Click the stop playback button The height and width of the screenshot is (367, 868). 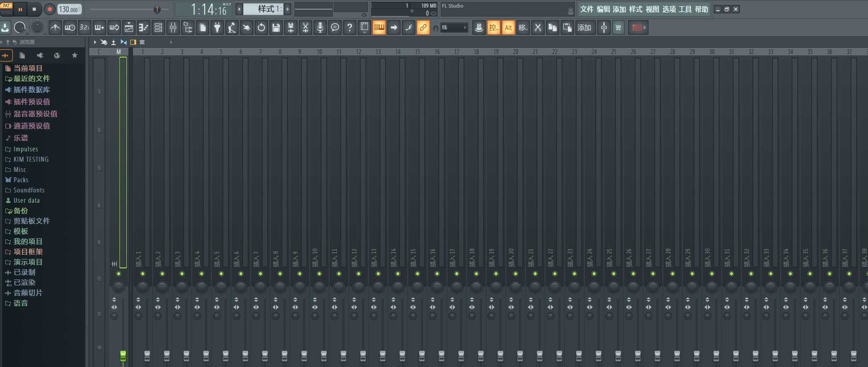tap(34, 9)
